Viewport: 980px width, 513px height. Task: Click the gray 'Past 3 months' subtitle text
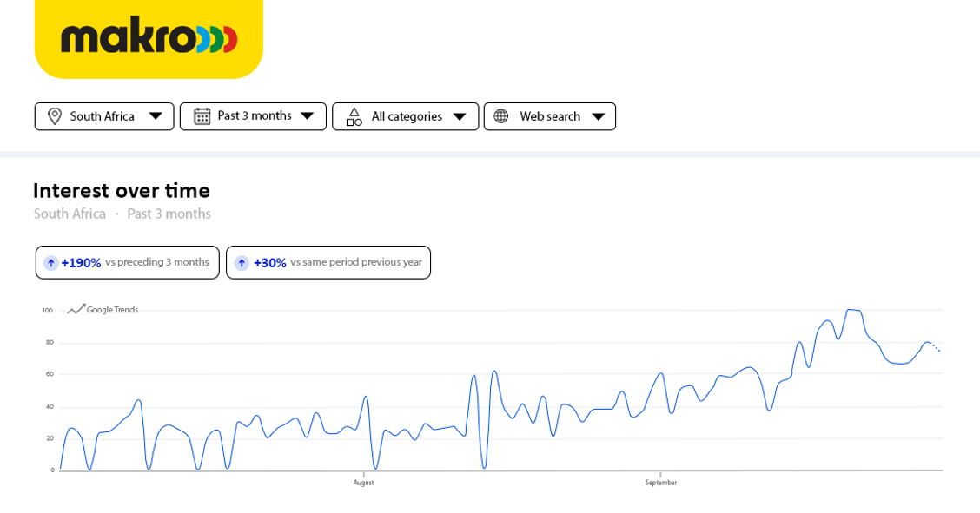[169, 214]
